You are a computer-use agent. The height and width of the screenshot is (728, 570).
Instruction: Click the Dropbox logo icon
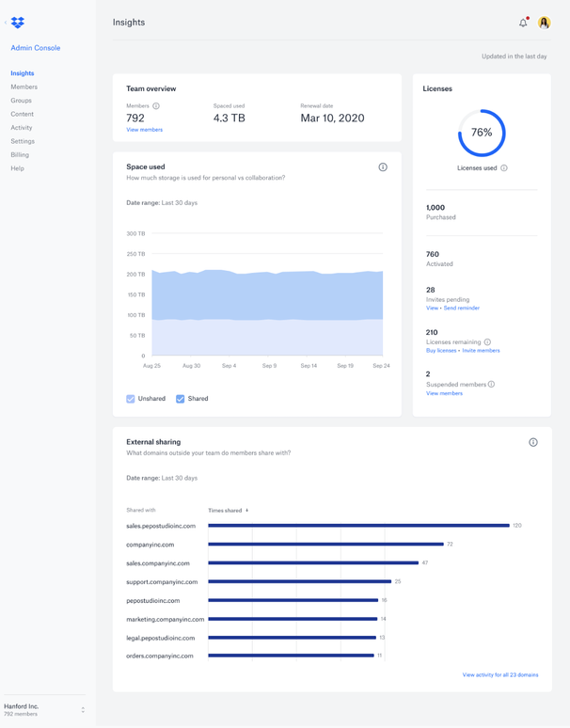click(18, 23)
